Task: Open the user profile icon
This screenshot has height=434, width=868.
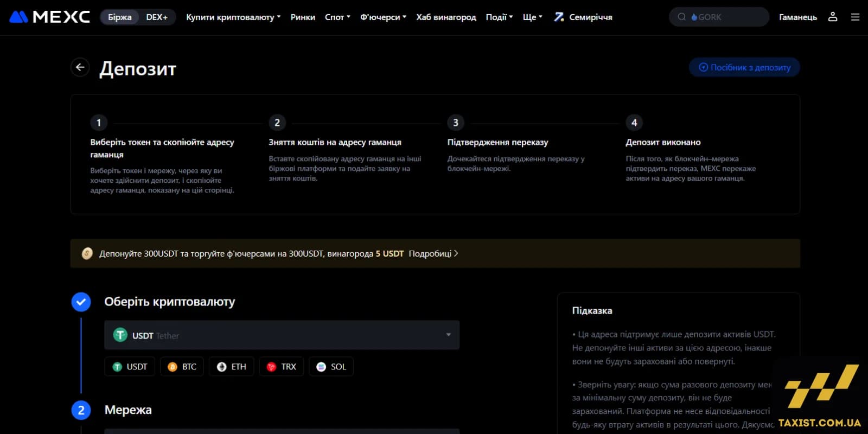Action: (x=833, y=17)
